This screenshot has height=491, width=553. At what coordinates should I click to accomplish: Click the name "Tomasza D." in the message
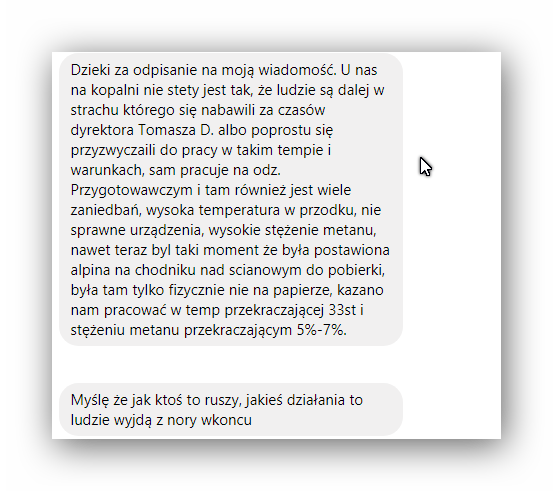click(176, 130)
